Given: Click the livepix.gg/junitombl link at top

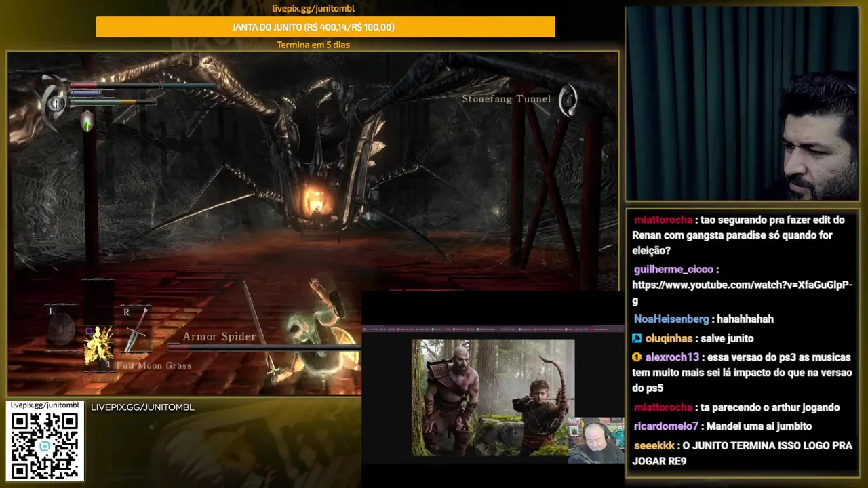Looking at the screenshot, I should coord(313,8).
